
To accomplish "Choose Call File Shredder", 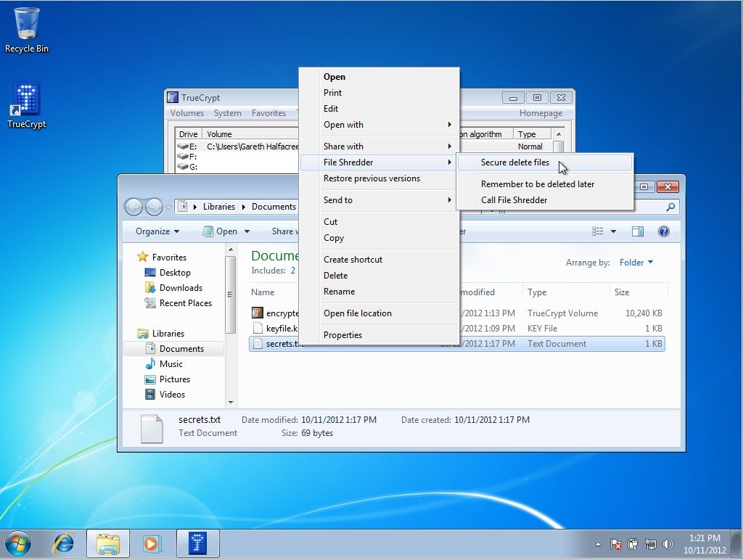I will 545,200.
